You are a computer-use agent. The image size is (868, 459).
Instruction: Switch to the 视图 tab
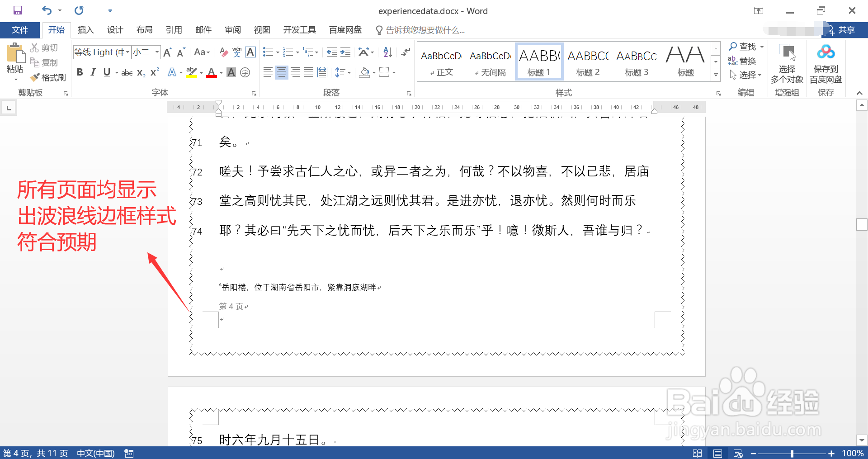pyautogui.click(x=262, y=30)
